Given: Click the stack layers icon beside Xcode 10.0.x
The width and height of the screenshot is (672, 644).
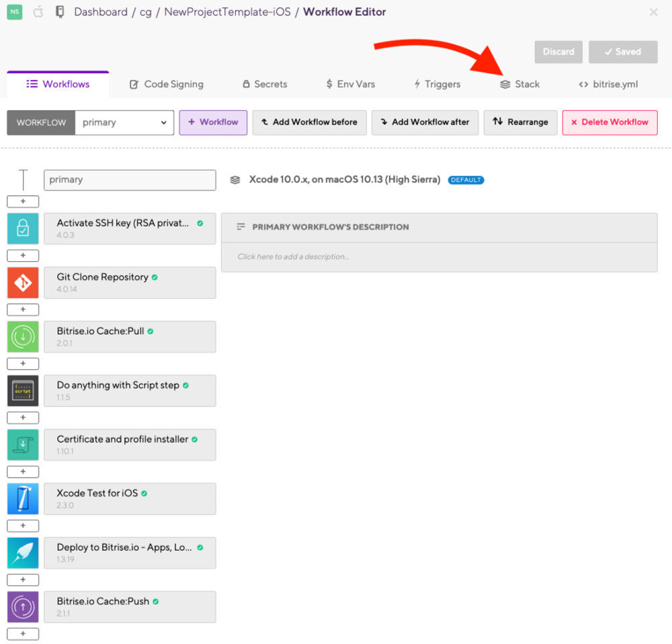Looking at the screenshot, I should [235, 180].
